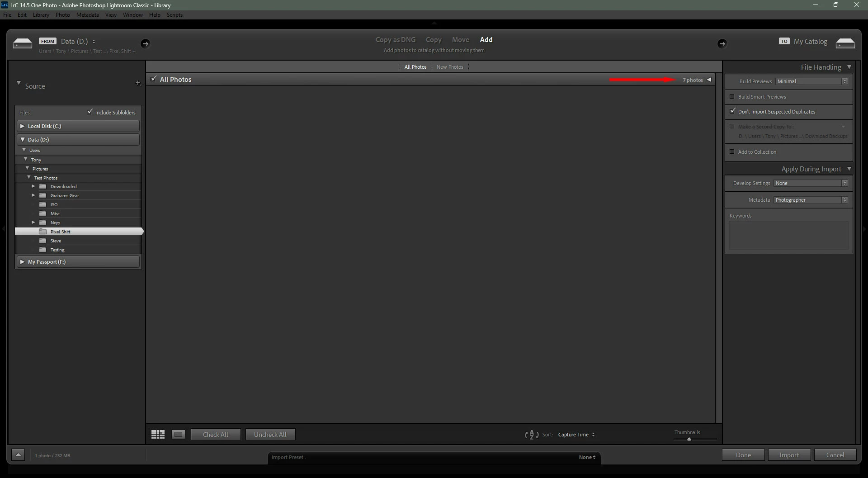Add a source with the plus icon
This screenshot has width=868, height=478.
tap(138, 83)
